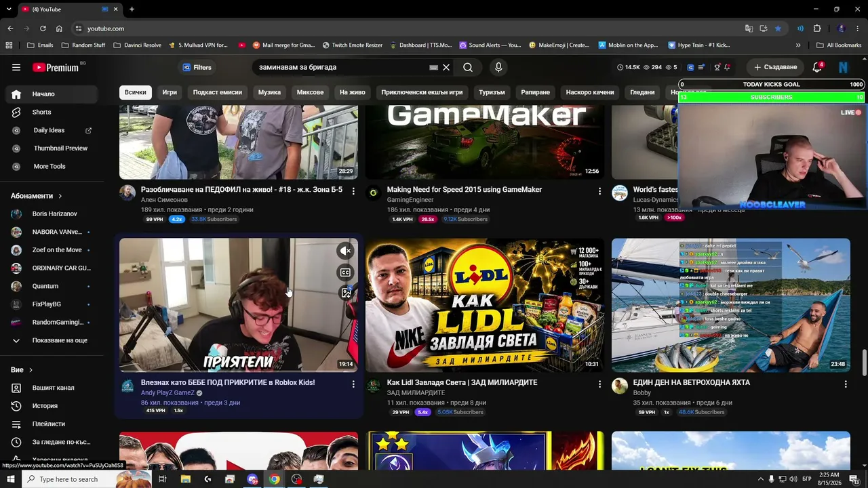This screenshot has height=488, width=868.
Task: Select the Музика filter chip
Action: [269, 92]
